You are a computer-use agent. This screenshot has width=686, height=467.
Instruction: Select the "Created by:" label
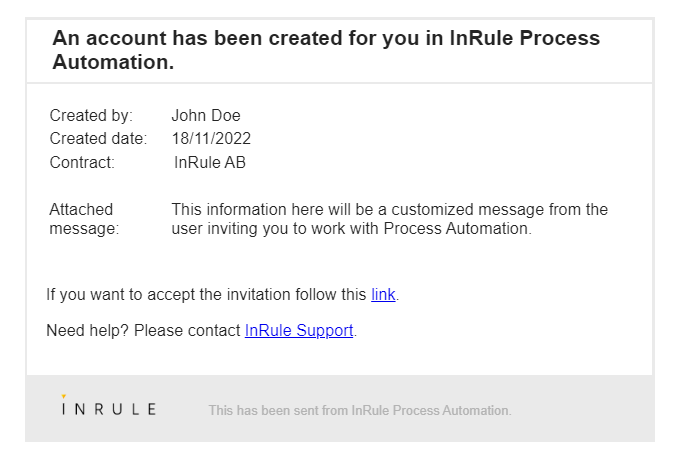pos(91,116)
